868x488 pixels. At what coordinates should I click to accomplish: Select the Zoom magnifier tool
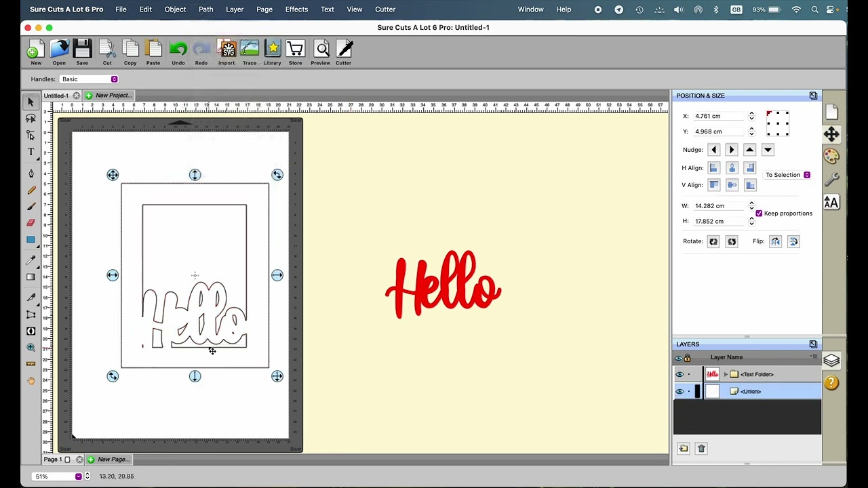[x=31, y=348]
